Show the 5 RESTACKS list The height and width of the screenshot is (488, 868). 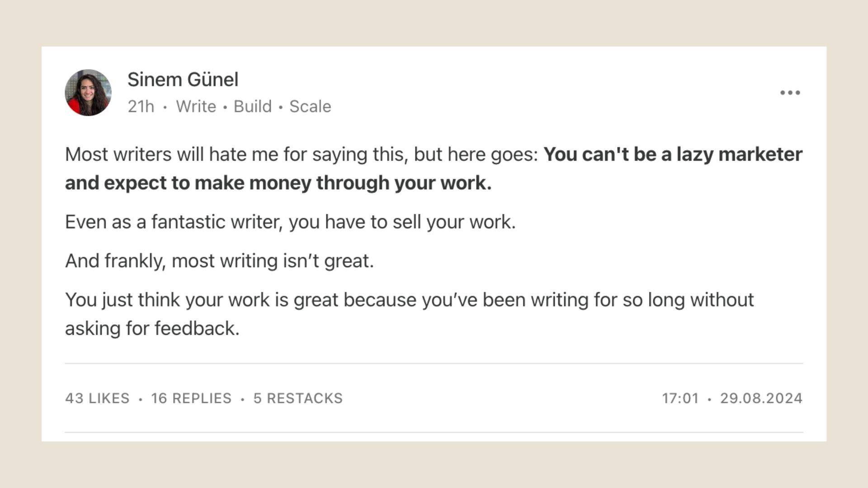[x=298, y=398]
